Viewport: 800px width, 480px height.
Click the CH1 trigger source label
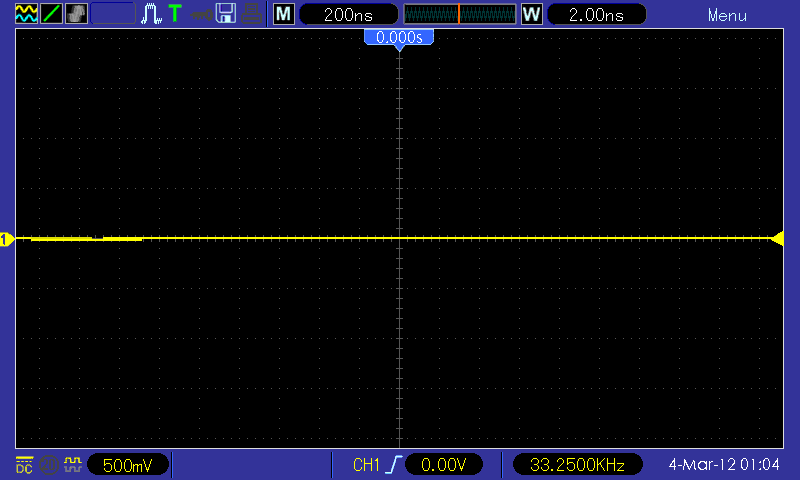click(366, 465)
